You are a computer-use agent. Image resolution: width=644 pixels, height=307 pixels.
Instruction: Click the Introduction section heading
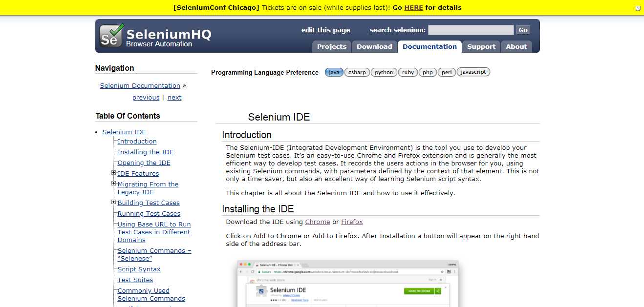click(247, 135)
